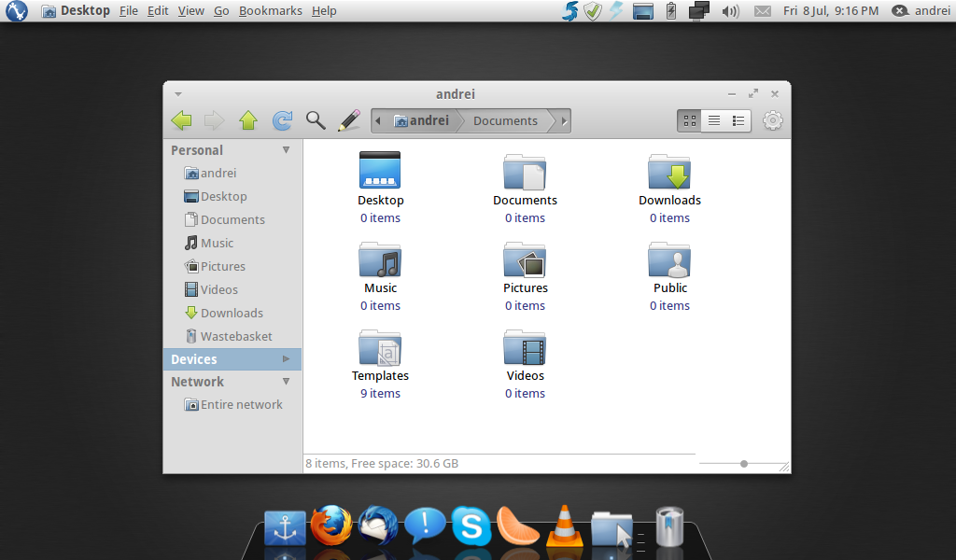Switch to icon grid view
The height and width of the screenshot is (560, 956).
690,120
